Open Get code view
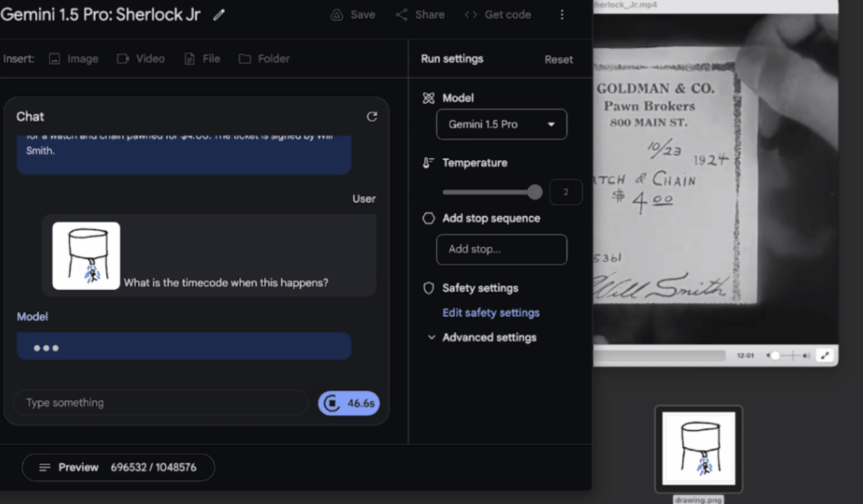Viewport: 863px width, 504px height. (497, 15)
